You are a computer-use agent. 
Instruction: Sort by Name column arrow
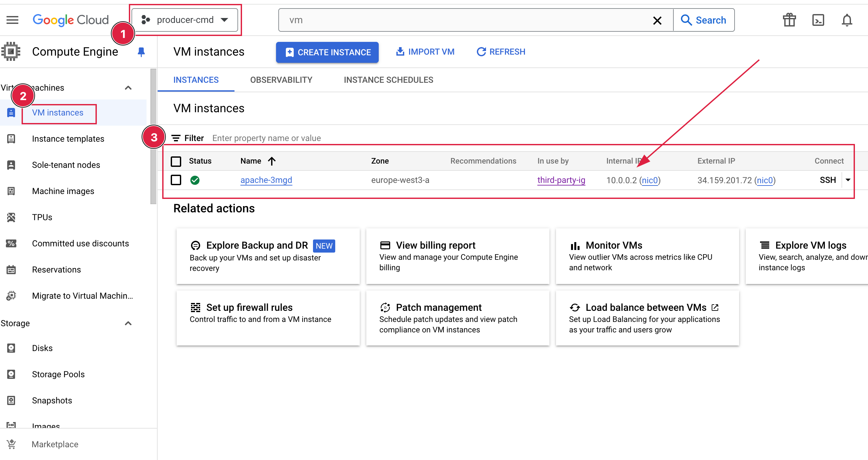click(x=271, y=161)
